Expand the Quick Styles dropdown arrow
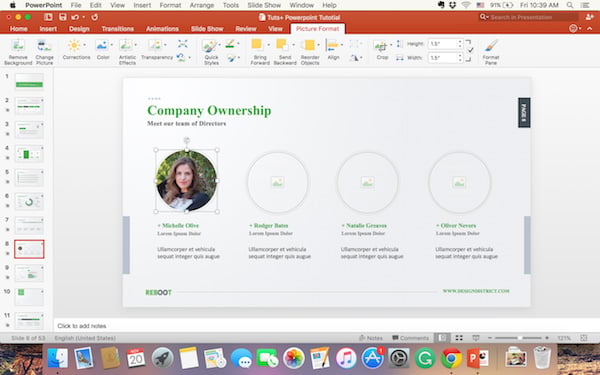The height and width of the screenshot is (375, 600). tap(219, 45)
